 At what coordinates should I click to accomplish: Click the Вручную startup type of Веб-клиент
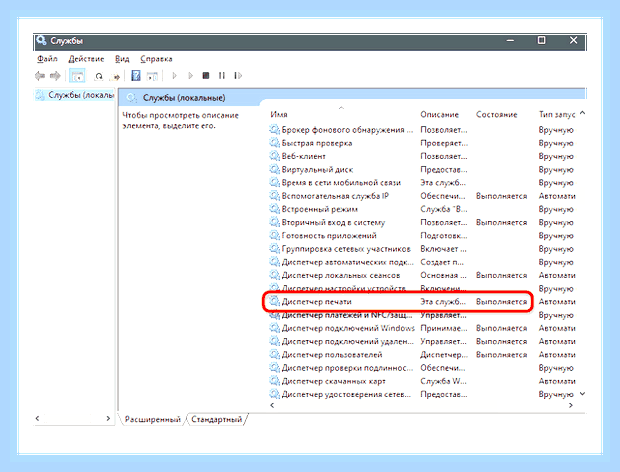556,156
